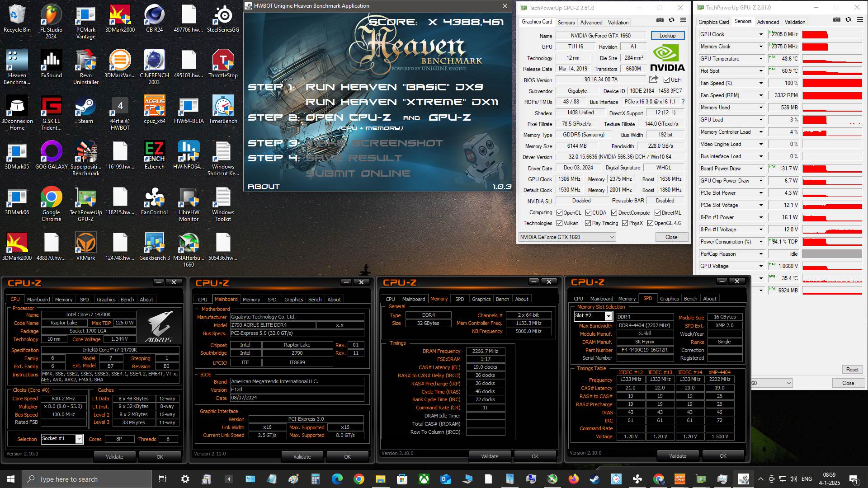The width and height of the screenshot is (868, 488).
Task: Open Windows Start menu
Action: (x=11, y=479)
